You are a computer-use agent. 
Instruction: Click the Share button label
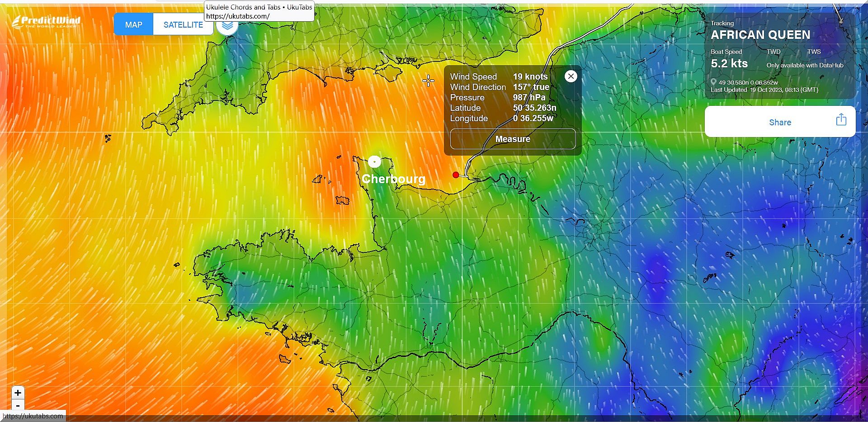tap(780, 122)
